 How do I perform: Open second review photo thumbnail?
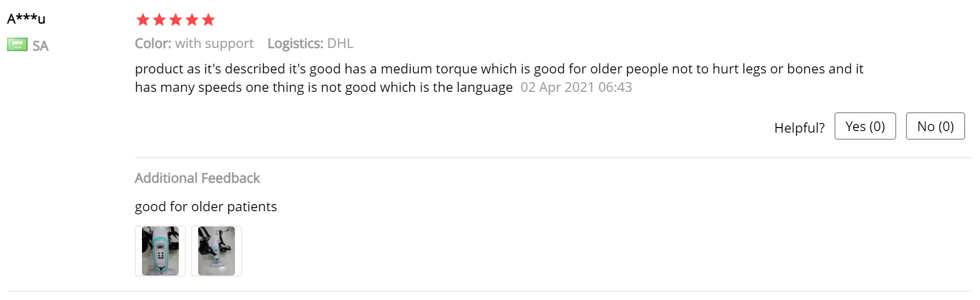(217, 251)
